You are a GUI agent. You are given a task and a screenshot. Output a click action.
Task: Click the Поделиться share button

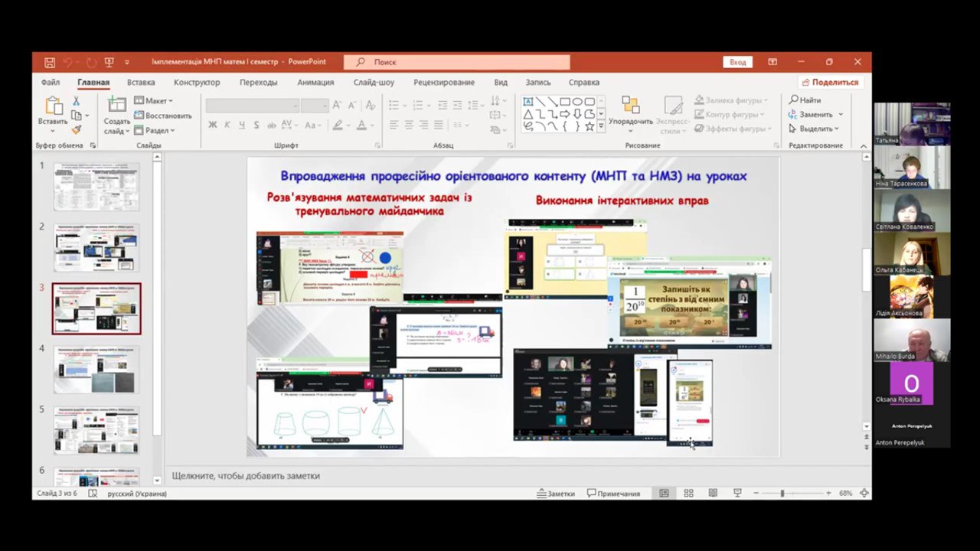pos(830,83)
